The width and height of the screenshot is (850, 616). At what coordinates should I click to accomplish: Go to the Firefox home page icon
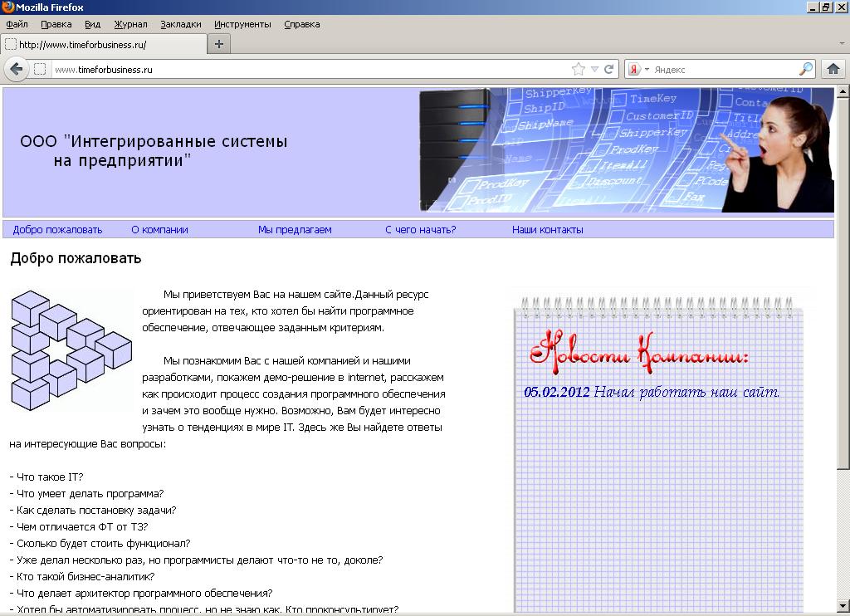coord(833,69)
